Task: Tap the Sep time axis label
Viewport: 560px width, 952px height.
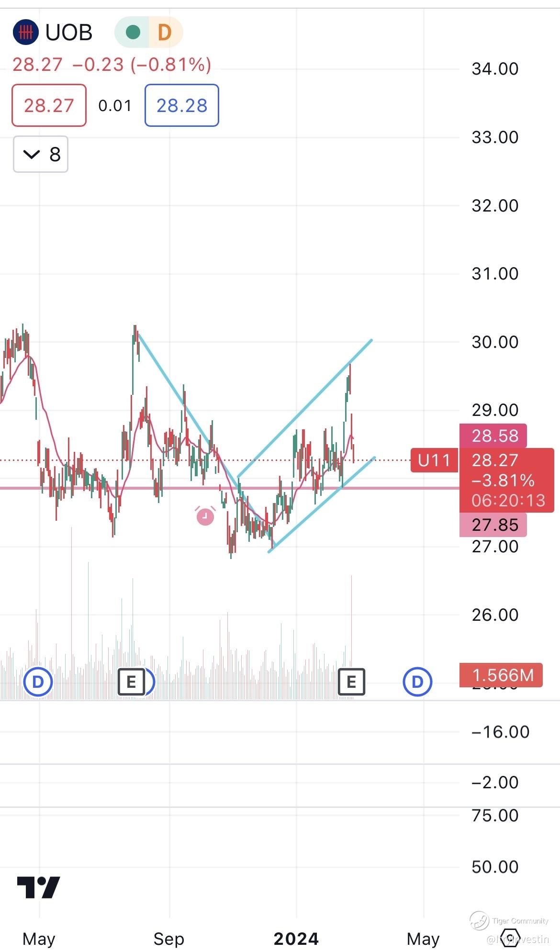Action: (169, 939)
